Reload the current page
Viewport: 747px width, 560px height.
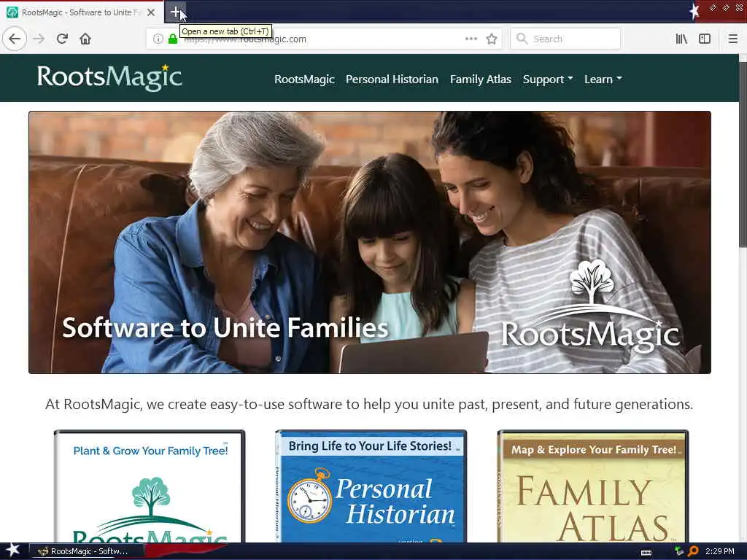tap(62, 39)
